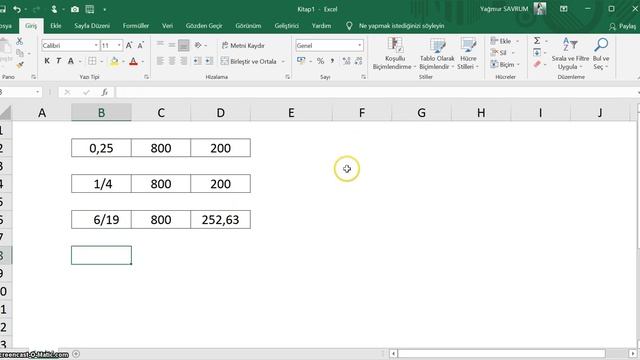
Task: Click the decrease indent icon
Action: (x=198, y=61)
